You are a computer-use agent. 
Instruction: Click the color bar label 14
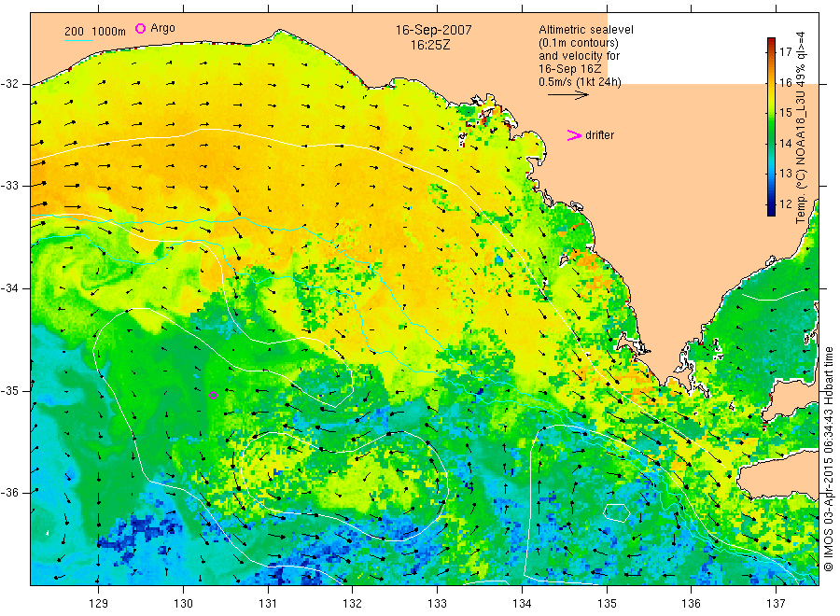pyautogui.click(x=785, y=143)
